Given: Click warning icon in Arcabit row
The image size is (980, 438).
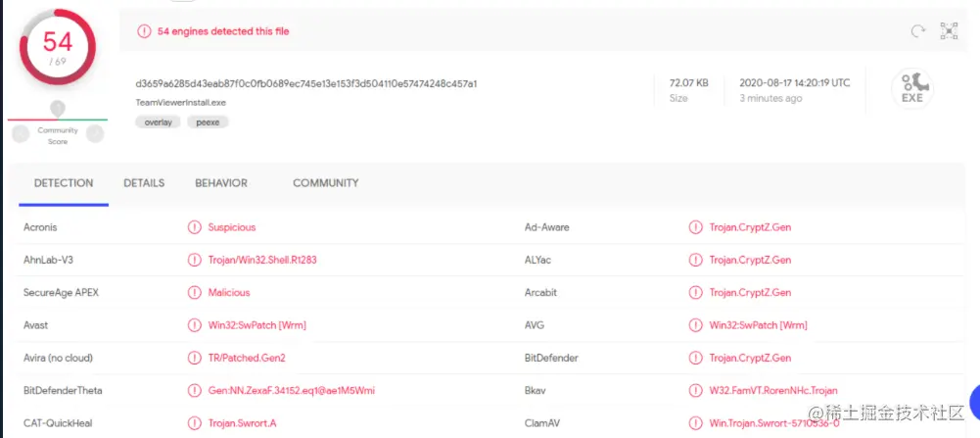Looking at the screenshot, I should click(696, 292).
